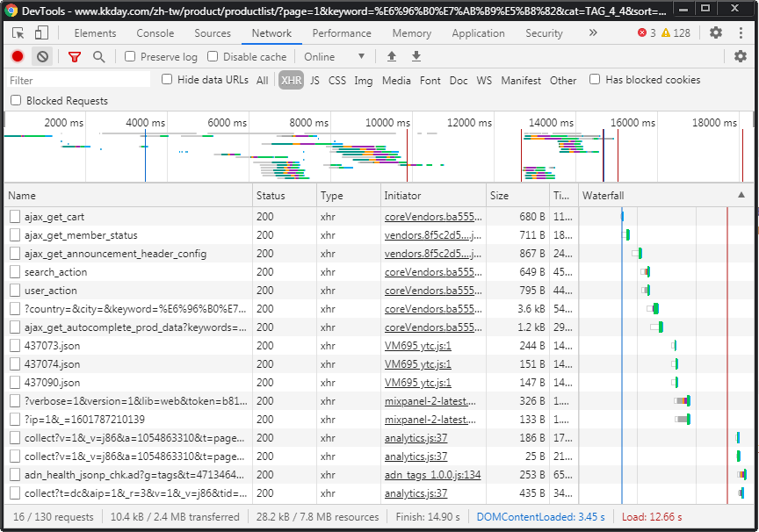Clear the network log icon
The image size is (759, 532).
[x=42, y=56]
